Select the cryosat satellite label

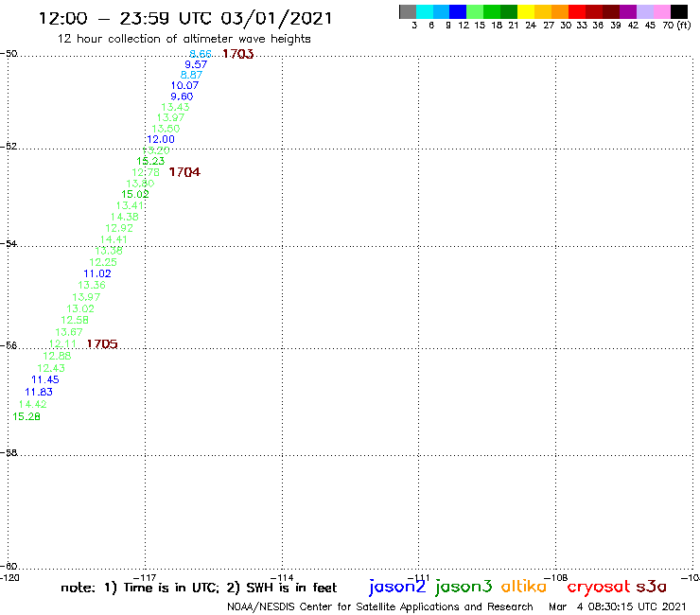(599, 588)
